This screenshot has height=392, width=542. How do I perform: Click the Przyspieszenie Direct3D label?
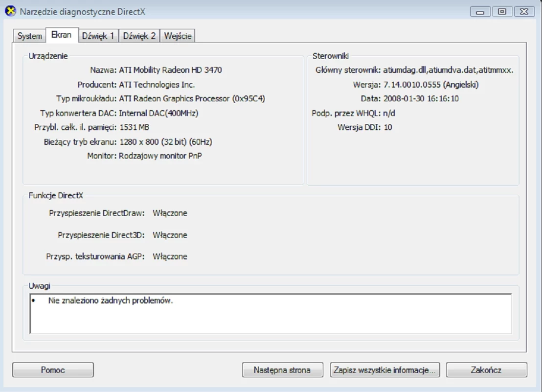[101, 235]
